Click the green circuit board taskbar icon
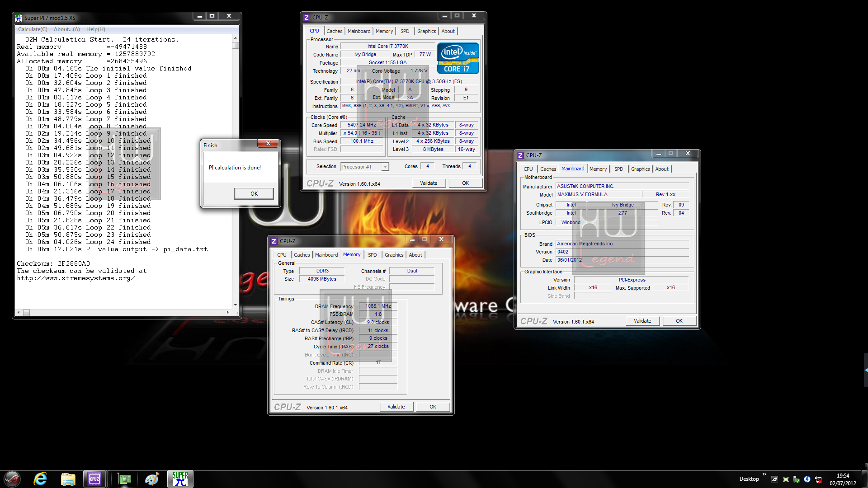Viewport: 868px width, 488px height. [x=124, y=479]
